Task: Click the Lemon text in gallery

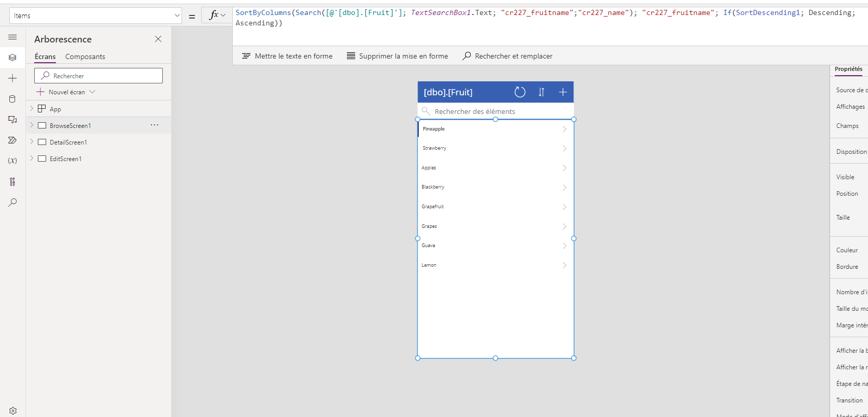Action: coord(429,265)
